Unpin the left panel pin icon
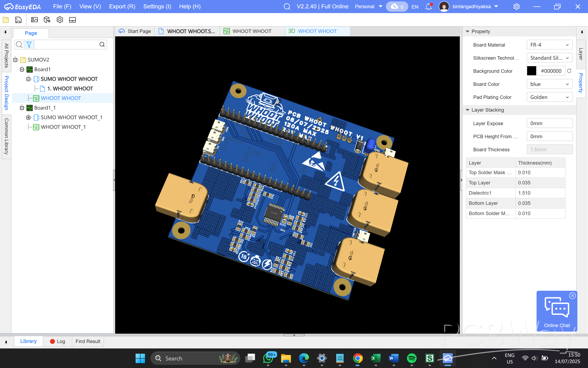The image size is (588, 368). [x=6, y=32]
